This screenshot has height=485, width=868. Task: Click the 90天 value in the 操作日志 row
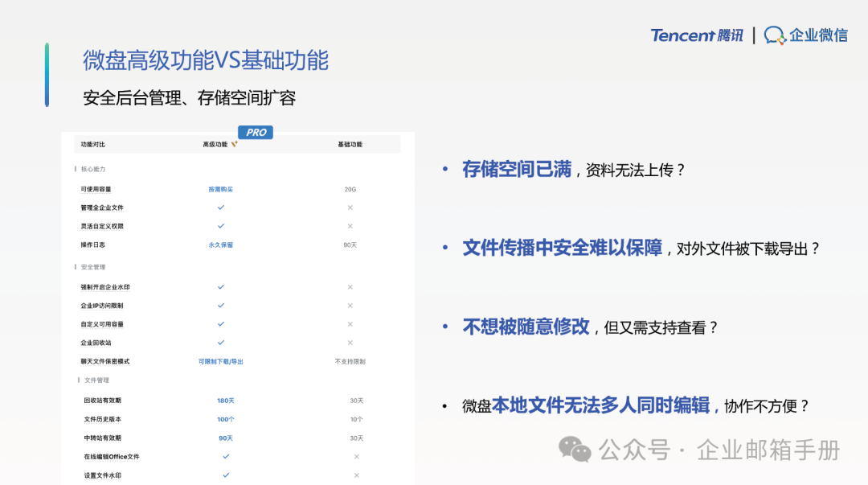coord(350,245)
